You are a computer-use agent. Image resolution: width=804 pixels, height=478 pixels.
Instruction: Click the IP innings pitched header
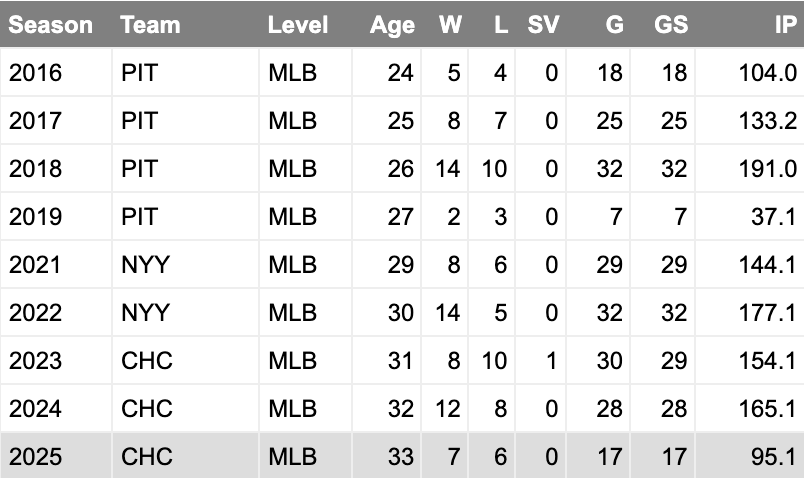click(x=786, y=25)
